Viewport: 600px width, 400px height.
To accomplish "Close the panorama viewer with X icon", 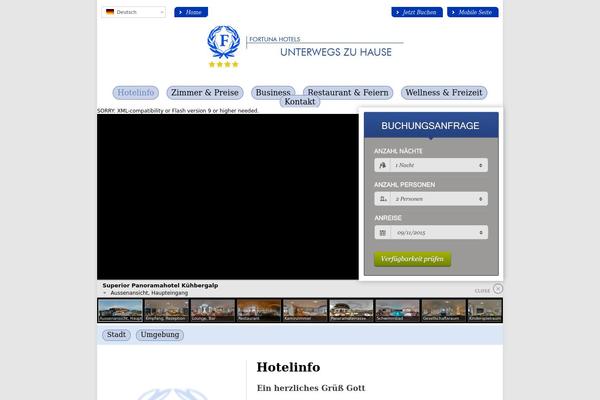I will (x=498, y=288).
